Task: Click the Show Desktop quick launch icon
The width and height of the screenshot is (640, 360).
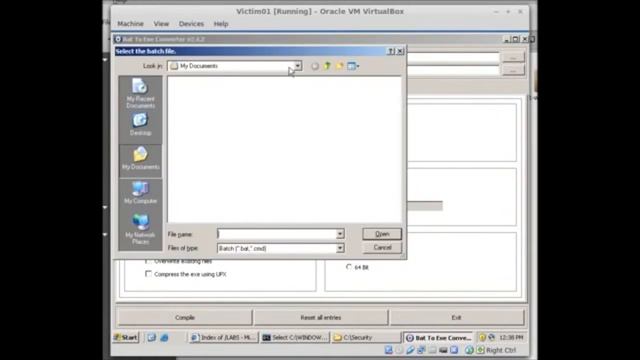Action: (151, 338)
